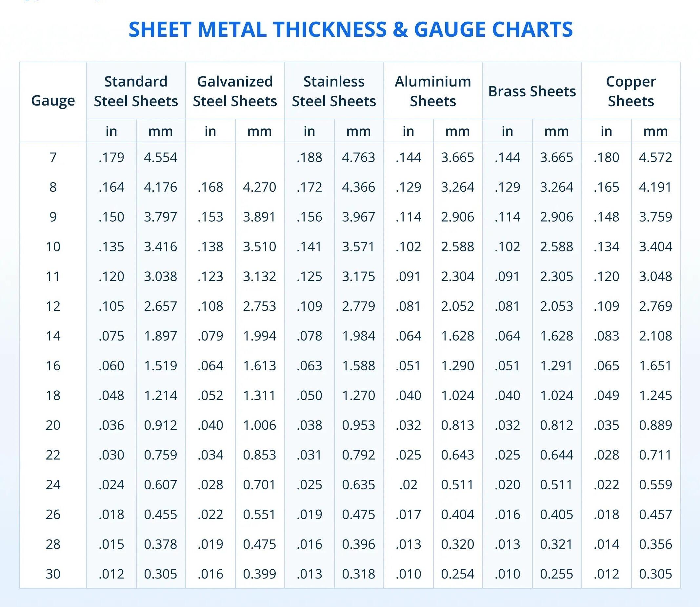The height and width of the screenshot is (607, 700).
Task: Click the .135 value for gauge 10 standard steel
Action: coord(112,246)
